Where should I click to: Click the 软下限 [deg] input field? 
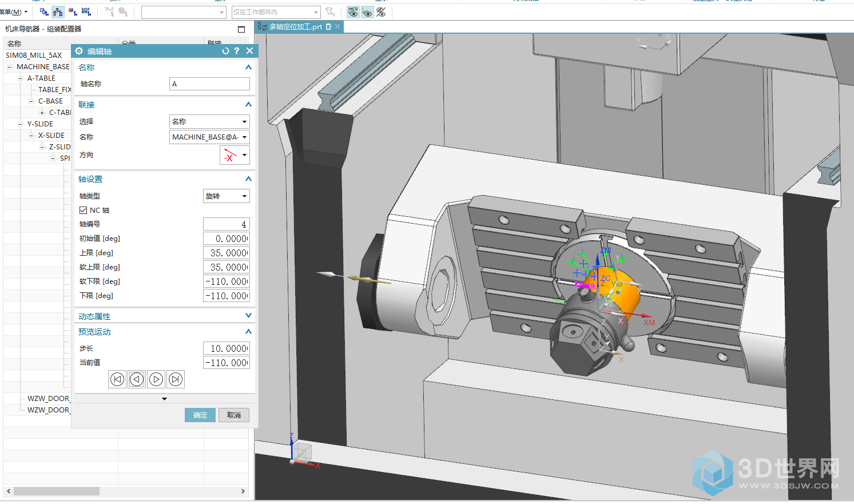[227, 281]
